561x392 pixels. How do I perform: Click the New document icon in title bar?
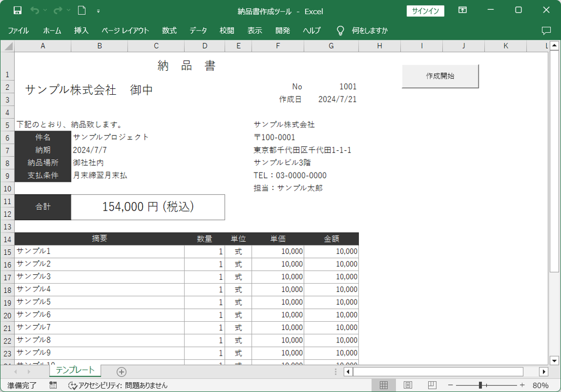click(82, 11)
